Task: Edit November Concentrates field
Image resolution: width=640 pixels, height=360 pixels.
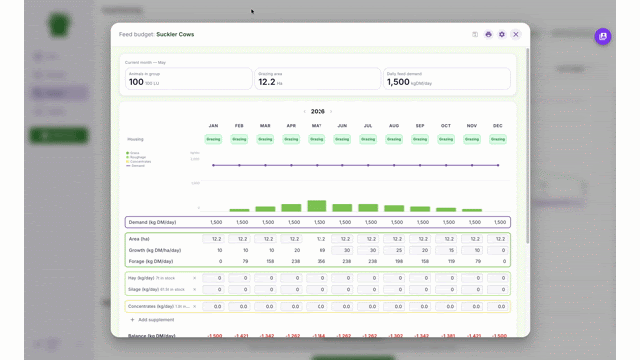Action: (472, 307)
